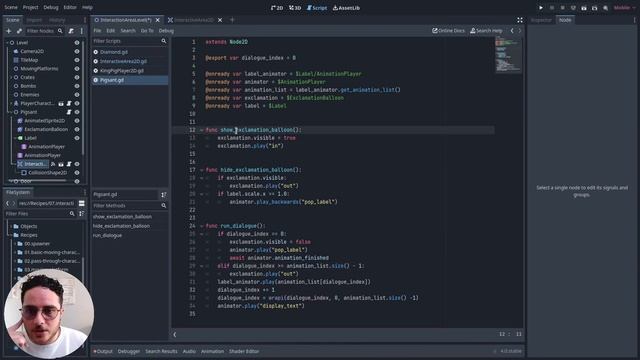
Task: Play a custom scene
Action: point(594,8)
